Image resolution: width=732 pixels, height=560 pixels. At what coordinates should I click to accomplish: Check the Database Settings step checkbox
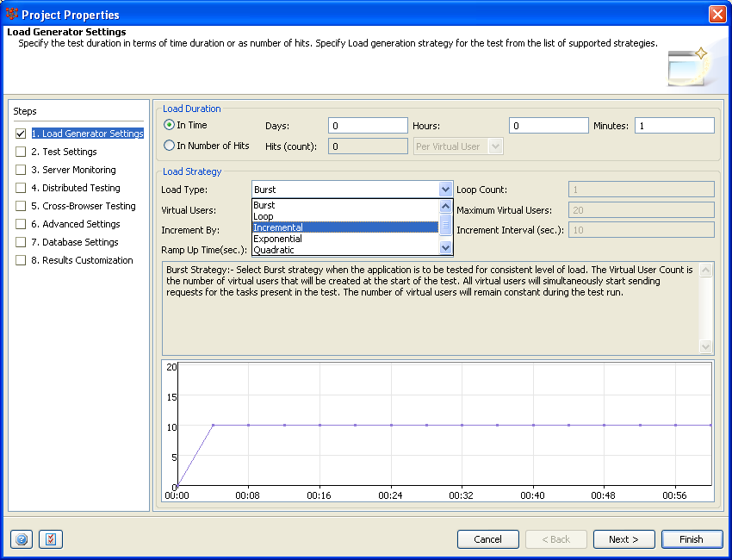[21, 242]
